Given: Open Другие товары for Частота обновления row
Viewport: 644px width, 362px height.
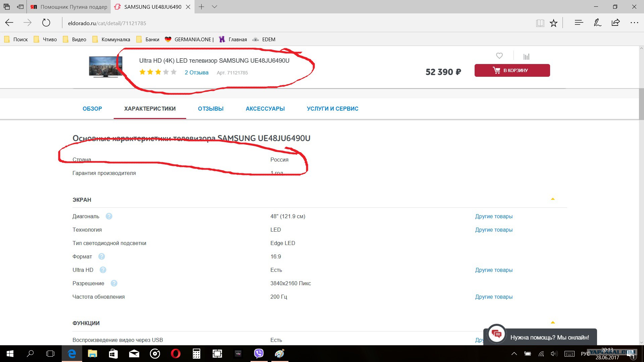Looking at the screenshot, I should click(x=494, y=297).
